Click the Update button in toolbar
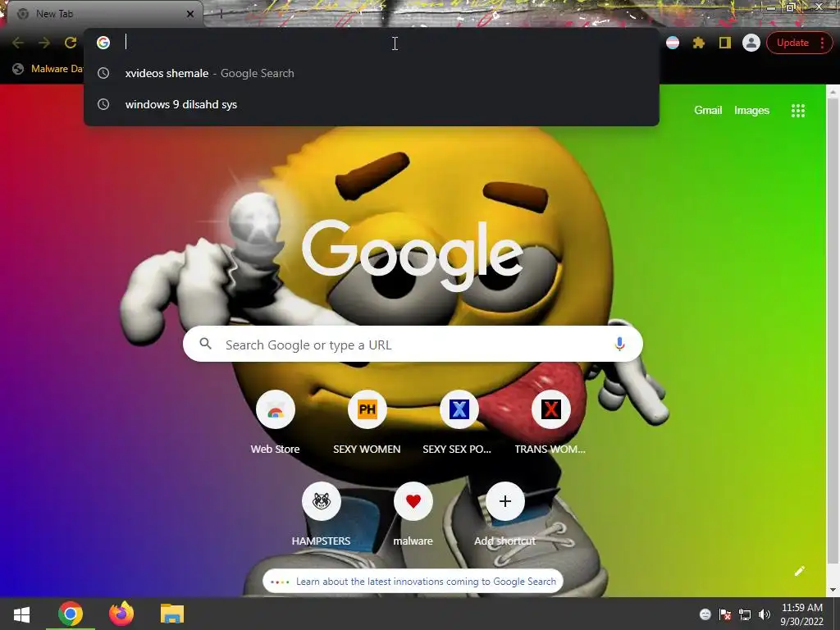Image resolution: width=840 pixels, height=630 pixels. [x=792, y=43]
